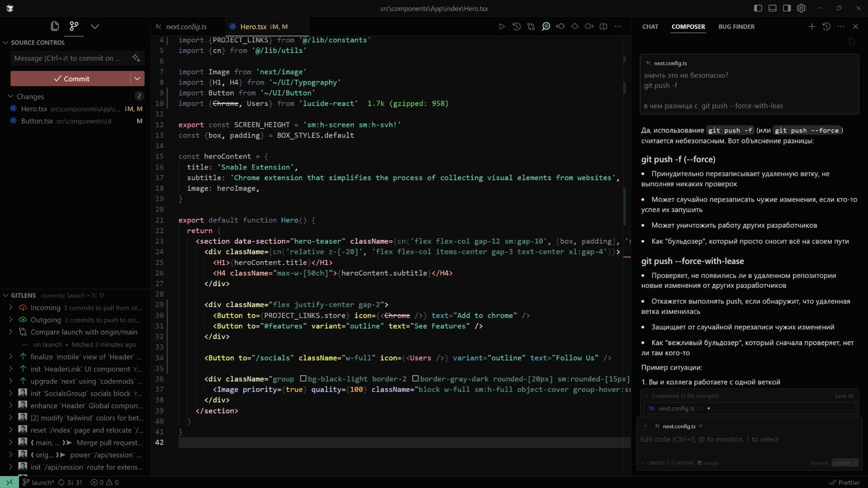
Task: Expand Compare launch with origin/main
Action: pyautogui.click(x=10, y=332)
